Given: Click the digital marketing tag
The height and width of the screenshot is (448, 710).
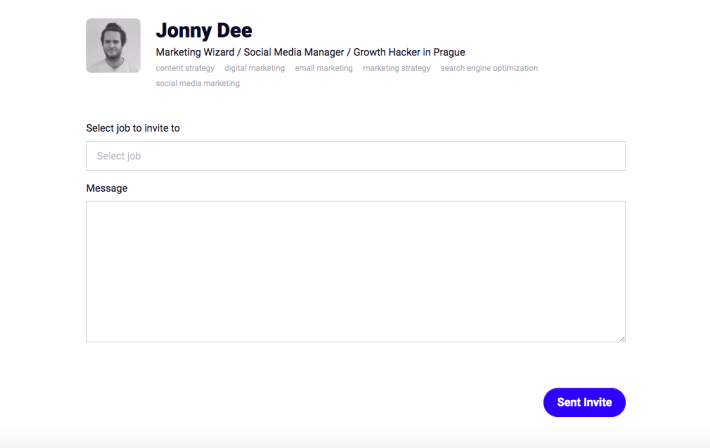Looking at the screenshot, I should [x=254, y=68].
